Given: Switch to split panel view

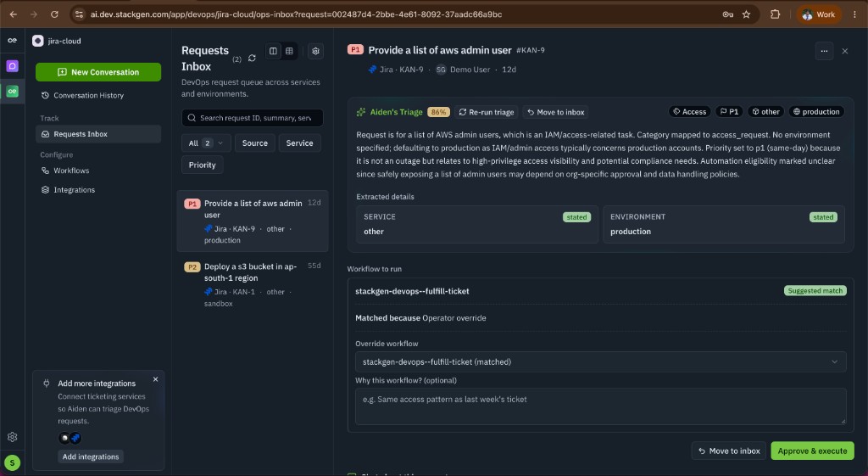Looking at the screenshot, I should point(273,51).
